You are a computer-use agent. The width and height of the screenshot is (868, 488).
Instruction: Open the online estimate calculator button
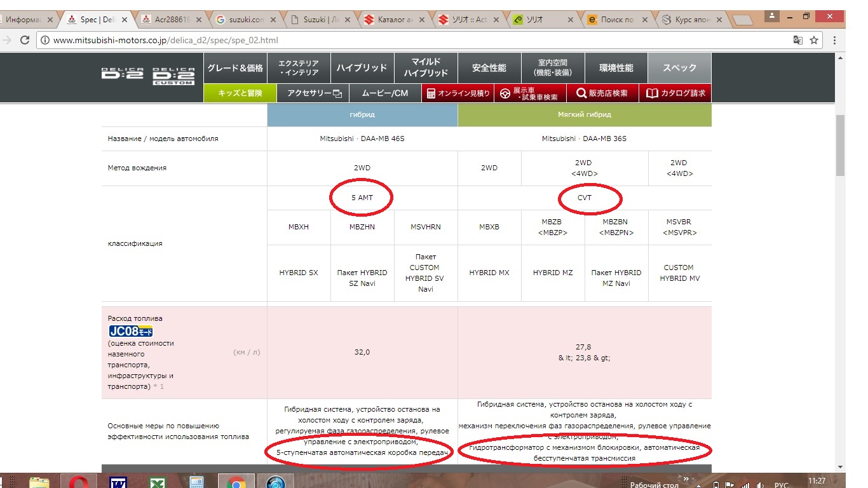[458, 93]
